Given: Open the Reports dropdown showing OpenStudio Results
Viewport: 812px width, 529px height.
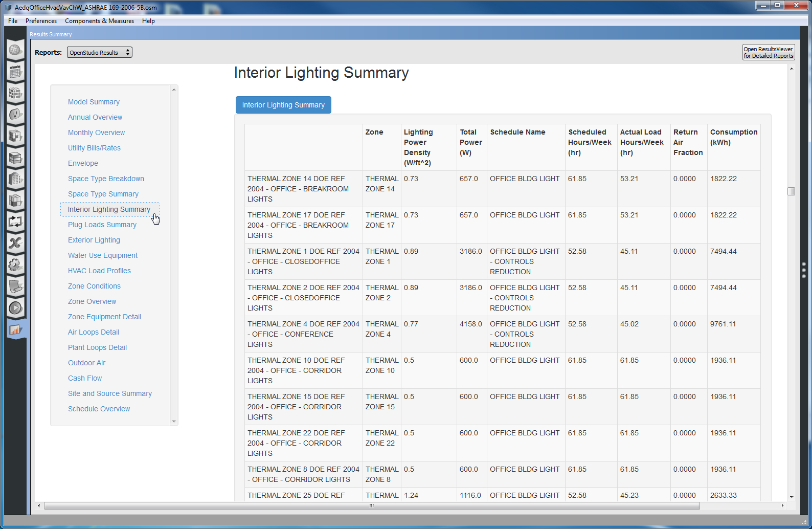Looking at the screenshot, I should tap(100, 52).
